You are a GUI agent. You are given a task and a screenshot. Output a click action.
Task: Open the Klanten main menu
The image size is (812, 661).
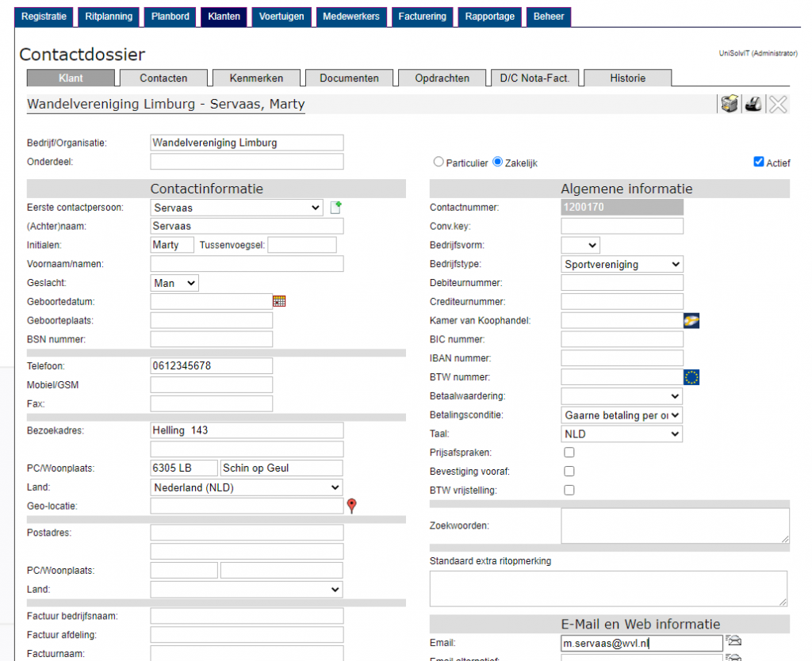click(224, 17)
